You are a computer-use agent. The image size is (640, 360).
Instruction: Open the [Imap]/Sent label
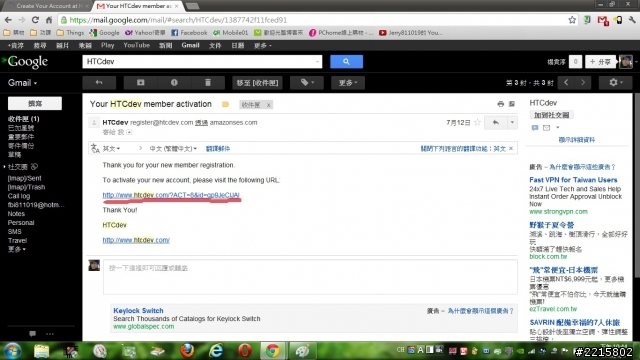(24, 178)
